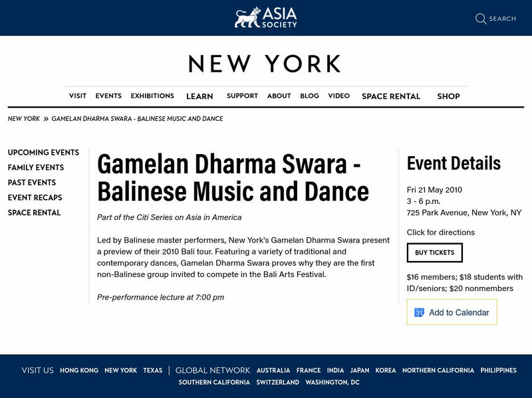Open the Click for directions link
The width and height of the screenshot is (532, 398).
[x=440, y=233]
